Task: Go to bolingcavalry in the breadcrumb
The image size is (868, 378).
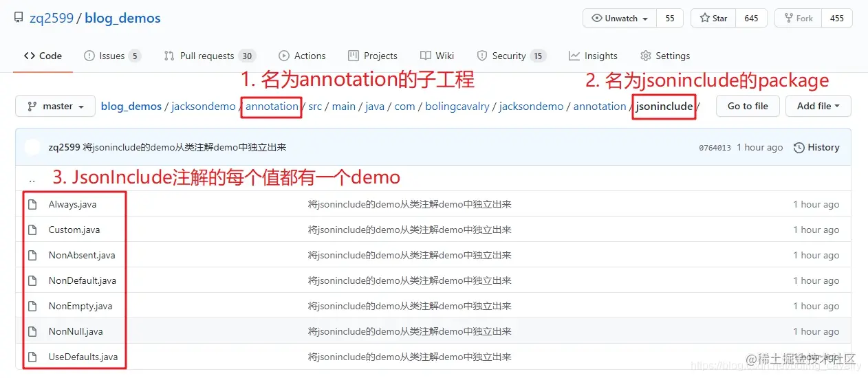Action: (457, 107)
